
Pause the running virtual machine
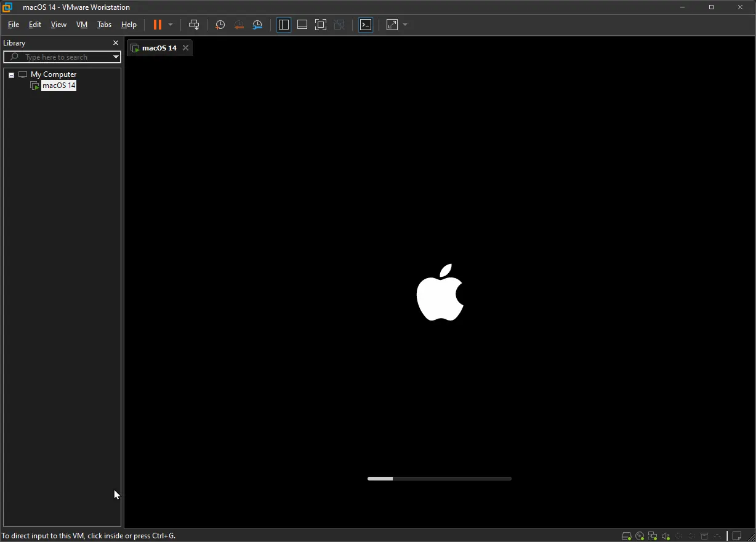click(x=158, y=25)
